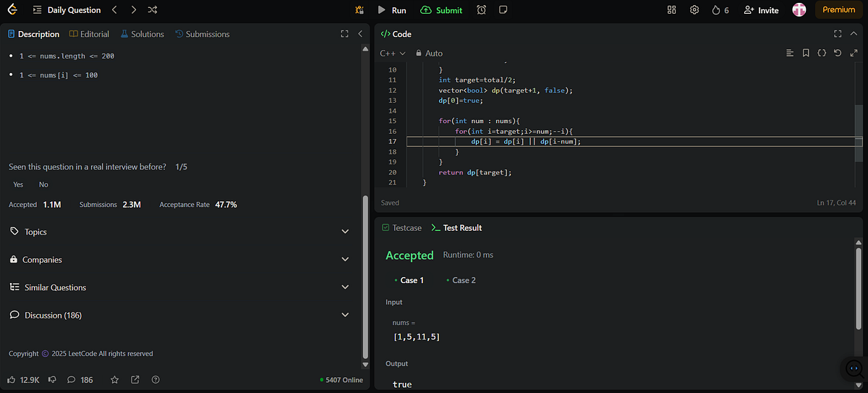Click the Acceptance Rate 47.7% text

pyautogui.click(x=198, y=205)
